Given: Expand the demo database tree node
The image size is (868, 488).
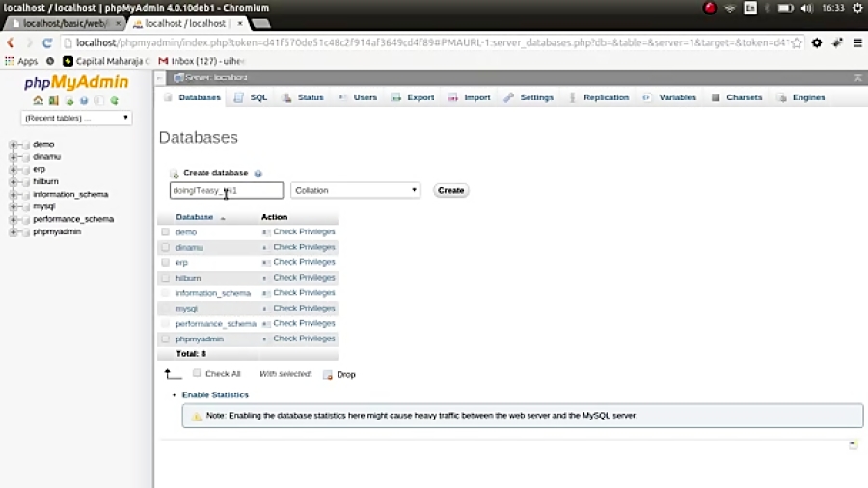Looking at the screenshot, I should click(13, 145).
